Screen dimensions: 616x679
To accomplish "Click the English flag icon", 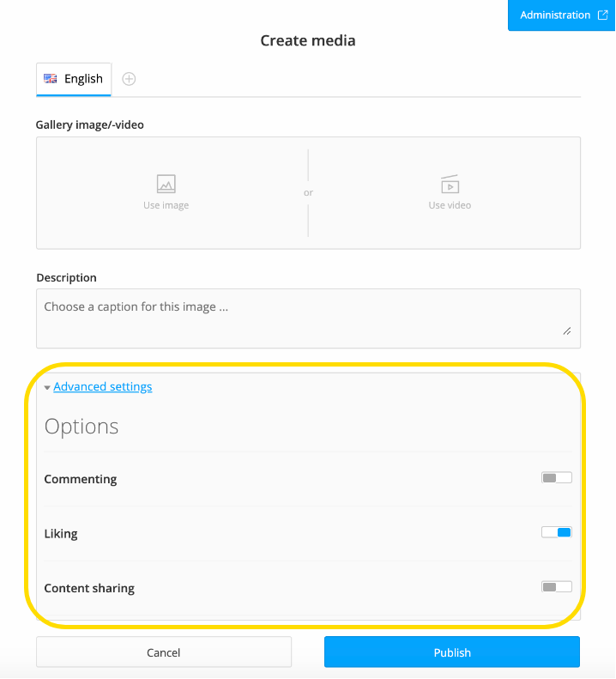I will pyautogui.click(x=51, y=79).
